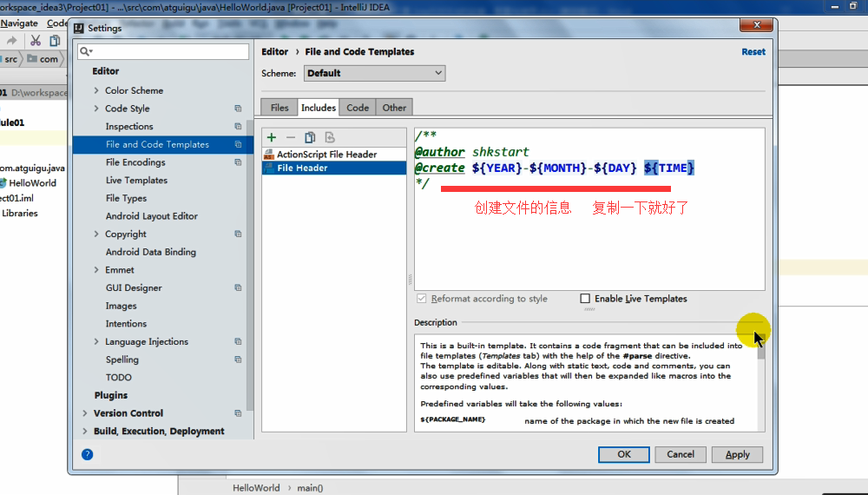The image size is (868, 495).
Task: Click the Apply button
Action: tap(737, 454)
